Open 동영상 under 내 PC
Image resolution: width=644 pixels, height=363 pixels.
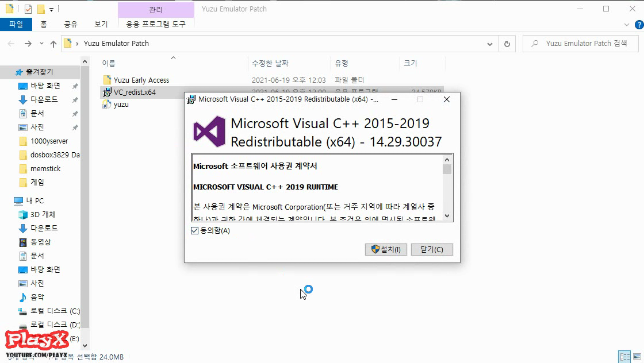click(41, 242)
